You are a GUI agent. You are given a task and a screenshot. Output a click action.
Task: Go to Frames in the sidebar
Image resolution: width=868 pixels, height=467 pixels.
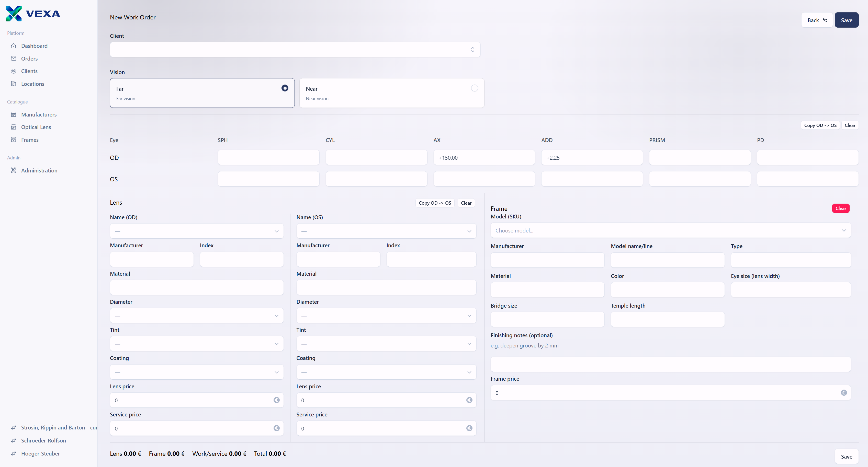[30, 140]
